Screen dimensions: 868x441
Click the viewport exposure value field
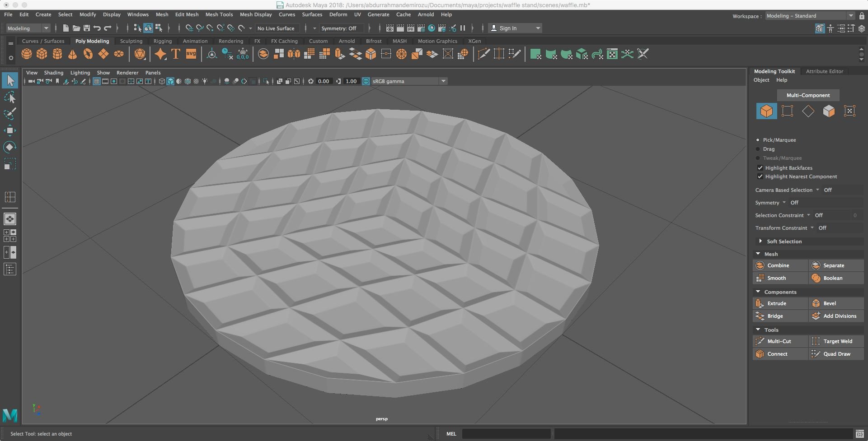pyautogui.click(x=324, y=81)
